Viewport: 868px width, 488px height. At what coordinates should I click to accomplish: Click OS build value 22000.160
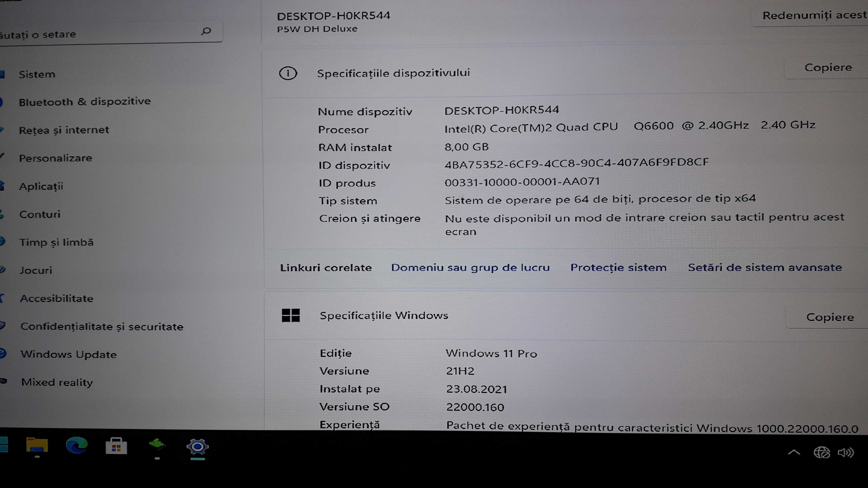475,407
